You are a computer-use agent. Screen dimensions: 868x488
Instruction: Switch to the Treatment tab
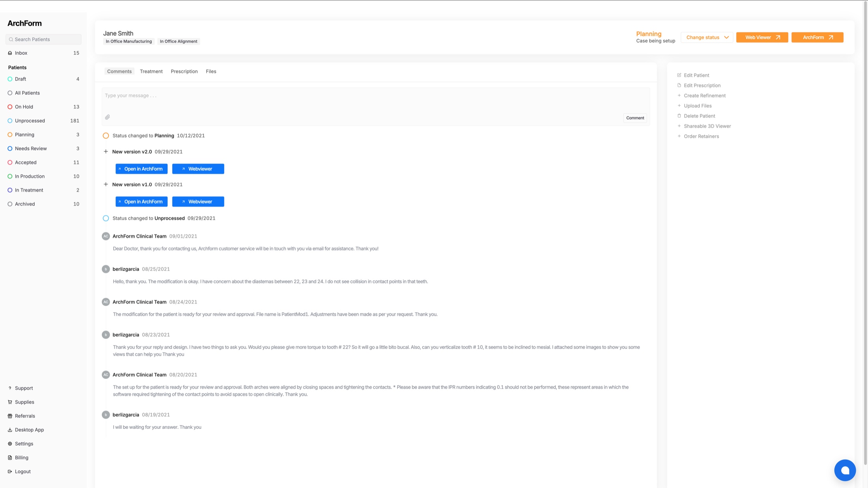pyautogui.click(x=151, y=71)
